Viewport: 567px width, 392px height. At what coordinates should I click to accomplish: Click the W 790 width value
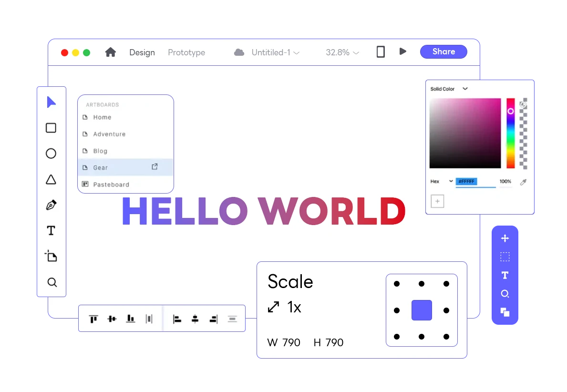284,342
